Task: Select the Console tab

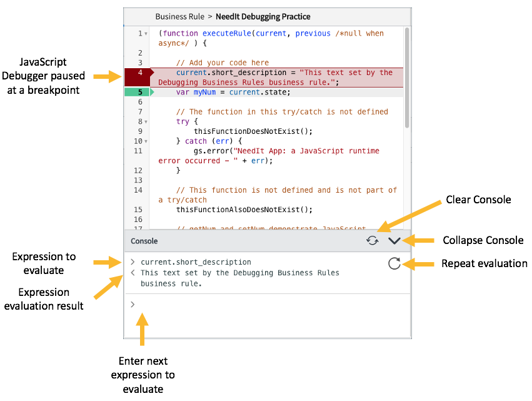Action: tap(144, 241)
